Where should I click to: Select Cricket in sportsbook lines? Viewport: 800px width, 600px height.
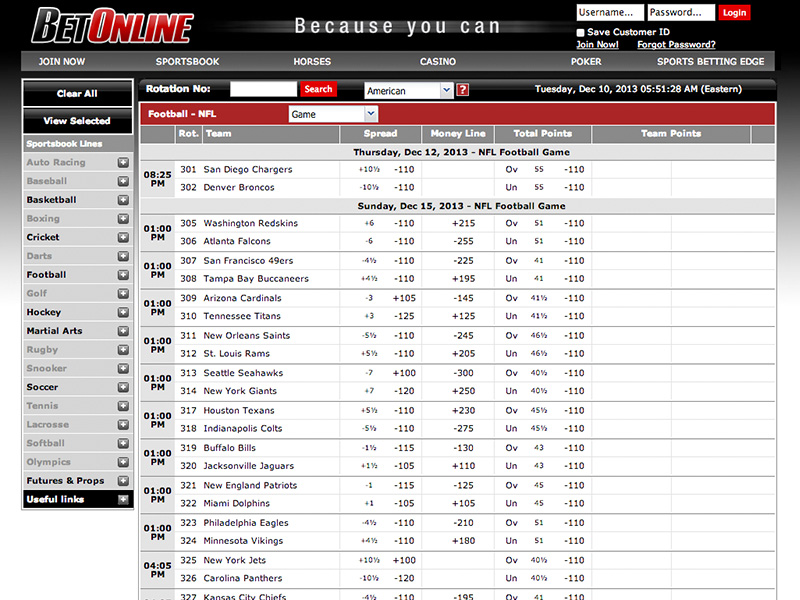[x=43, y=237]
